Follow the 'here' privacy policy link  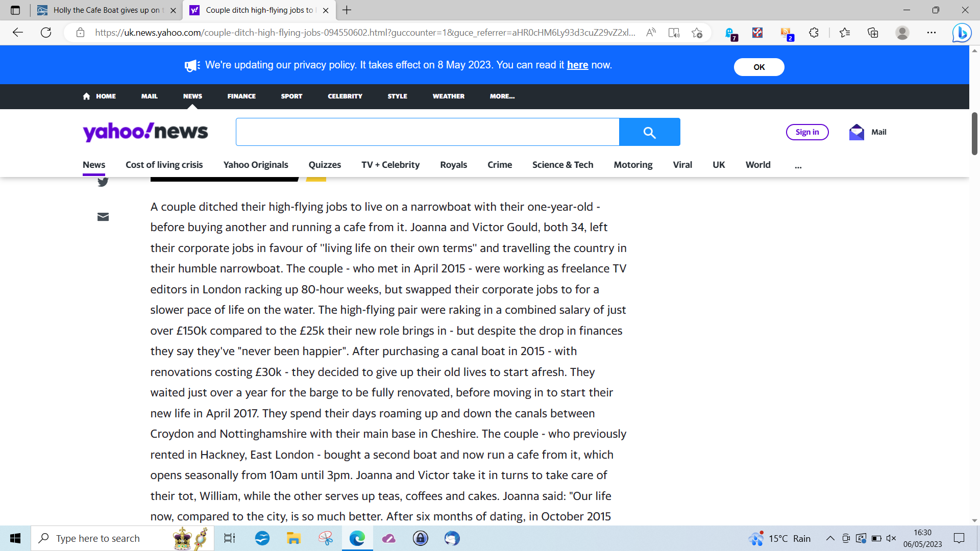point(577,65)
